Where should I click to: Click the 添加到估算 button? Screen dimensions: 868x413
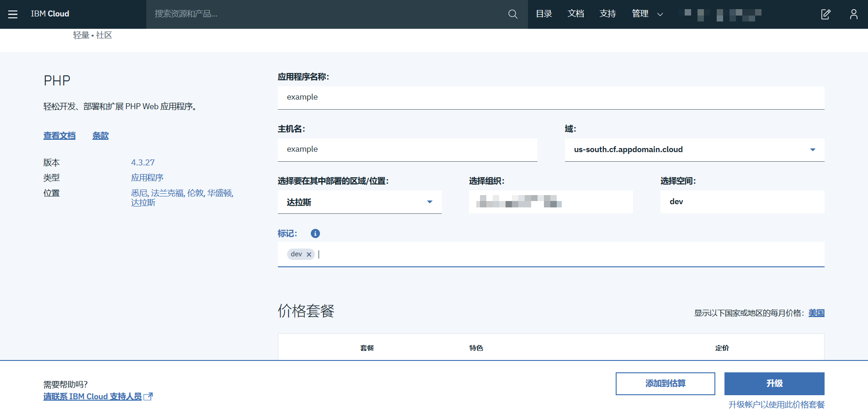point(665,383)
